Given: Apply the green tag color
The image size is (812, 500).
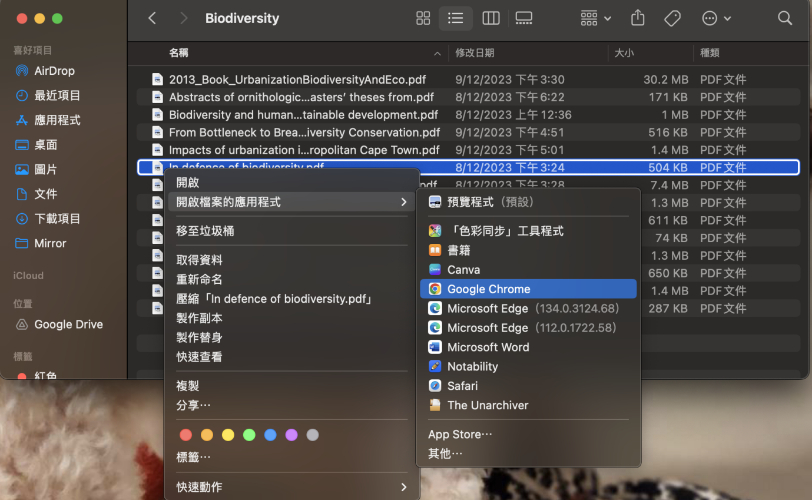Looking at the screenshot, I should click(x=249, y=435).
